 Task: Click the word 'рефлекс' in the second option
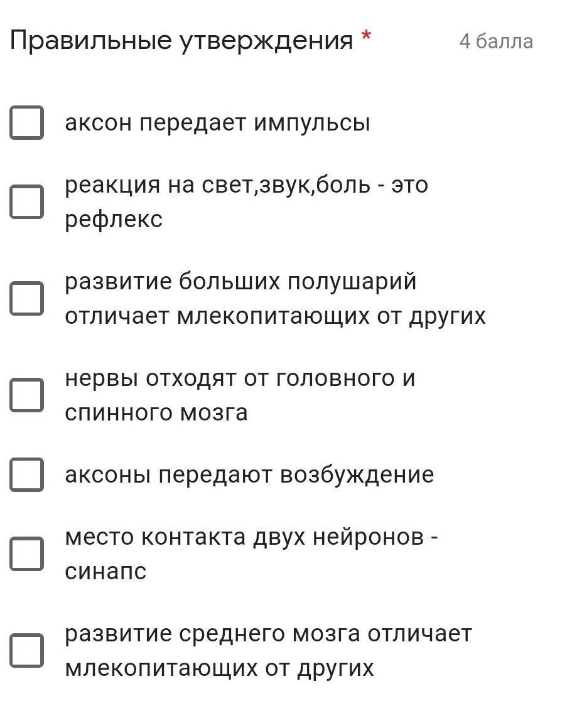[114, 220]
